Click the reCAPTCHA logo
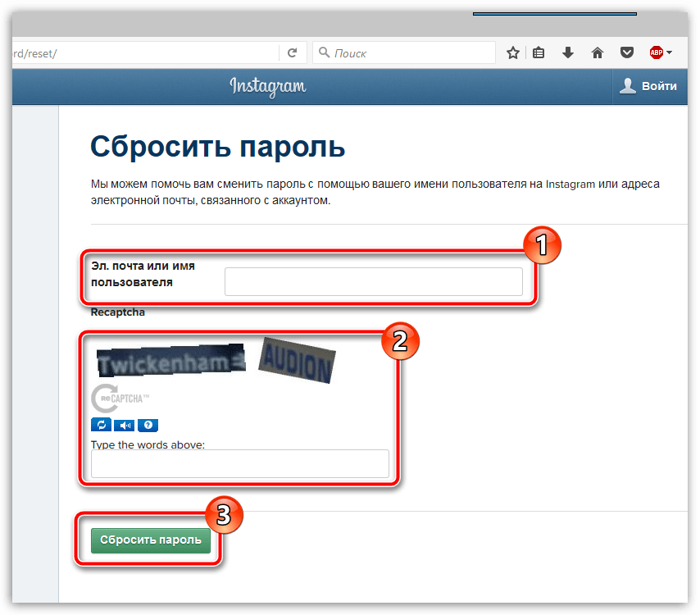 coord(120,398)
